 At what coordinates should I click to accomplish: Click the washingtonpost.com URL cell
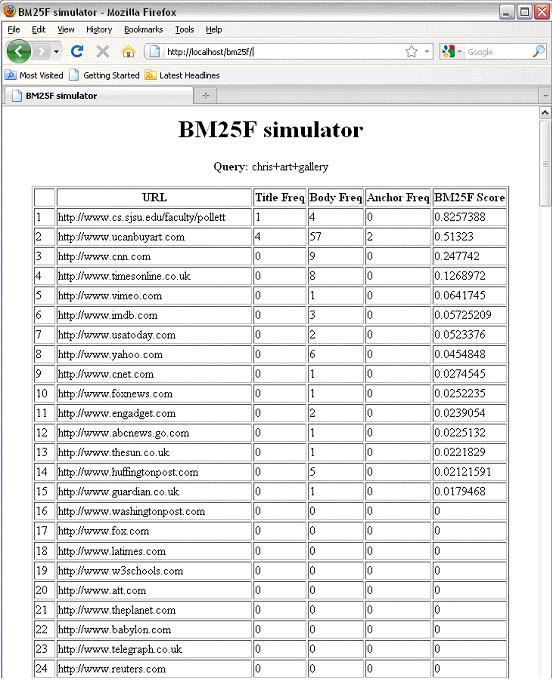154,511
